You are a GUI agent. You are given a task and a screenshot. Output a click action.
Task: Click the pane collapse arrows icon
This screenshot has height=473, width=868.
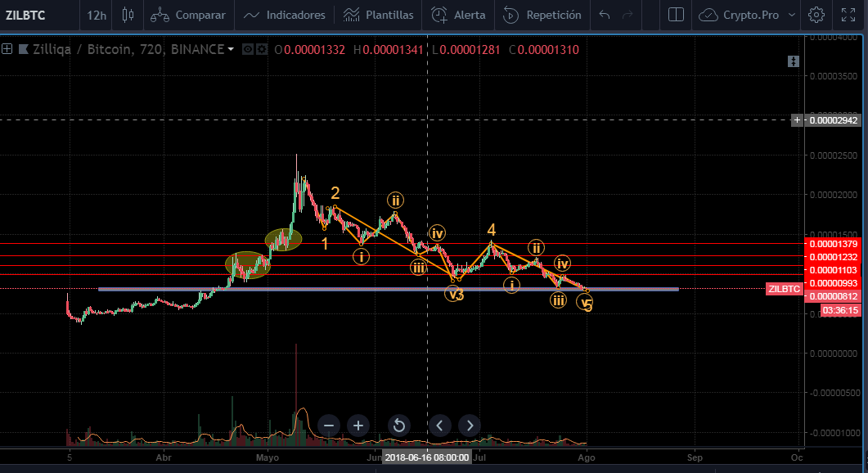pos(794,61)
